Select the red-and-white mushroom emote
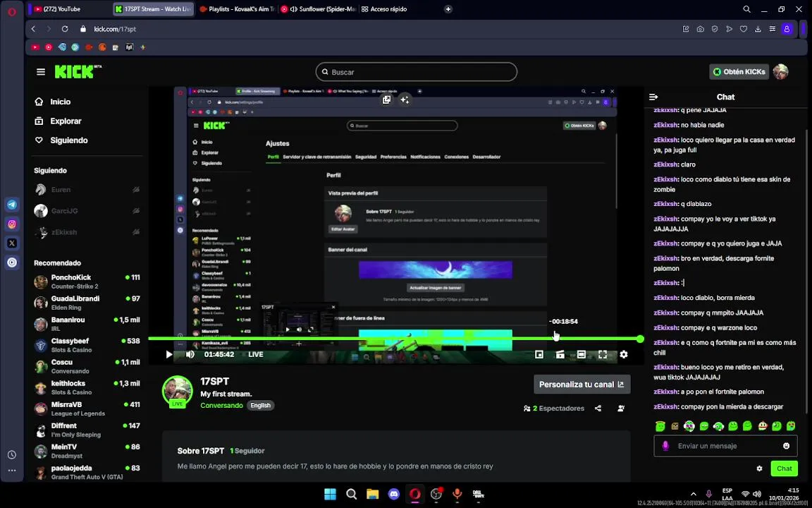 762,426
